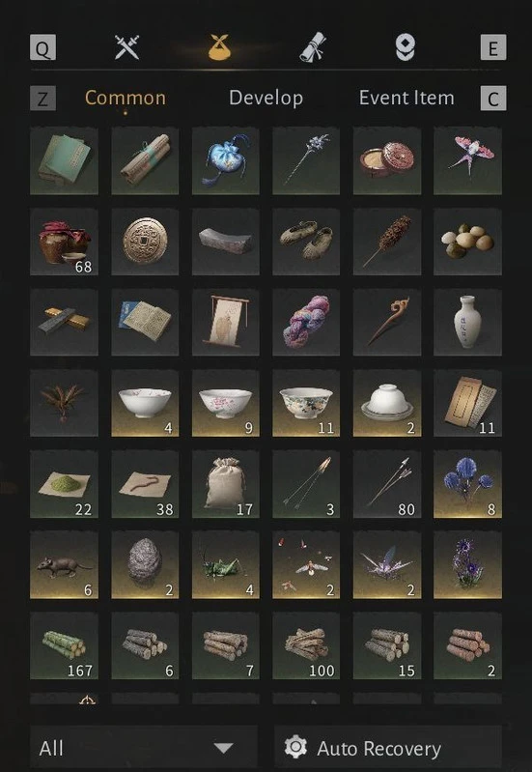This screenshot has height=772, width=532.
Task: Click the Auto Recovery button
Action: point(388,748)
